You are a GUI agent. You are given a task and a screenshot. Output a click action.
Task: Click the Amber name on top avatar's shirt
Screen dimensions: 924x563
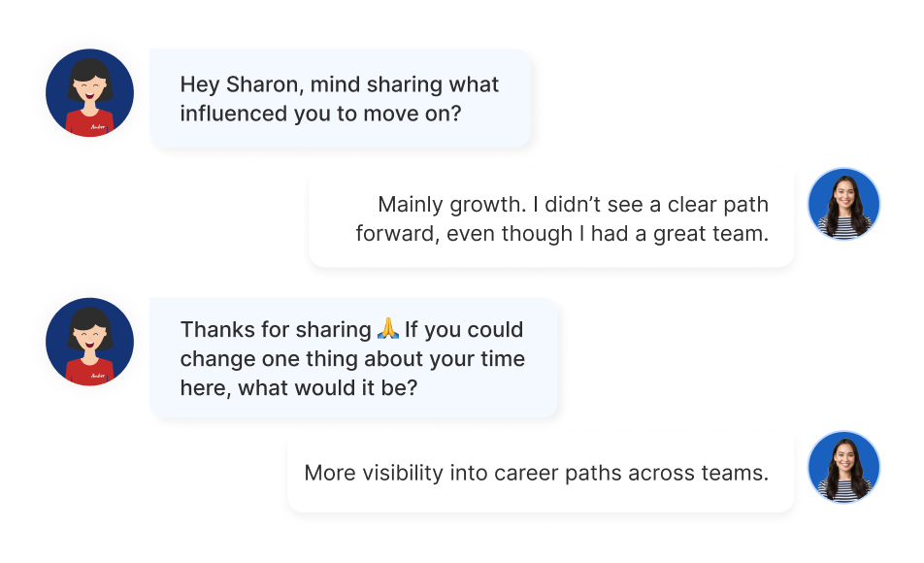[98, 127]
